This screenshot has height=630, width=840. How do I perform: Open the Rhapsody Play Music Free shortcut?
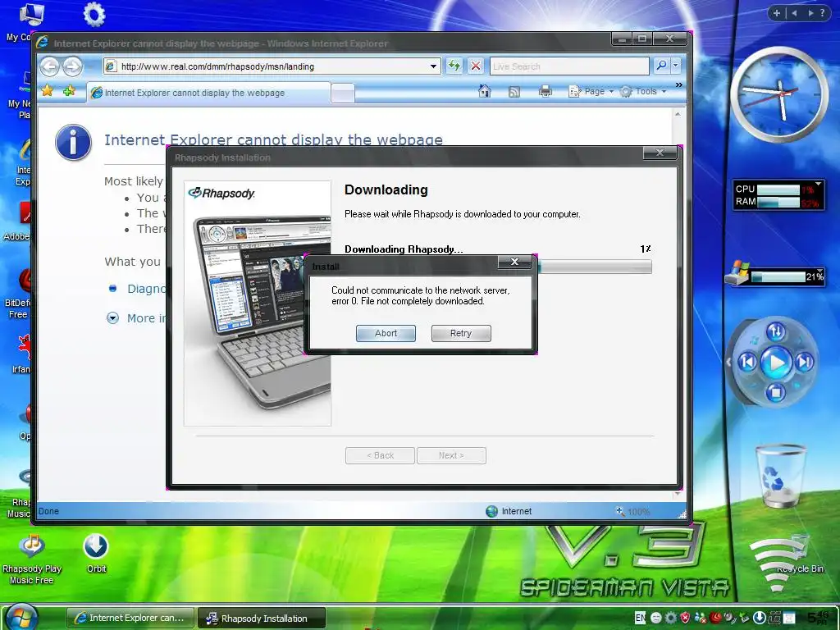click(32, 559)
